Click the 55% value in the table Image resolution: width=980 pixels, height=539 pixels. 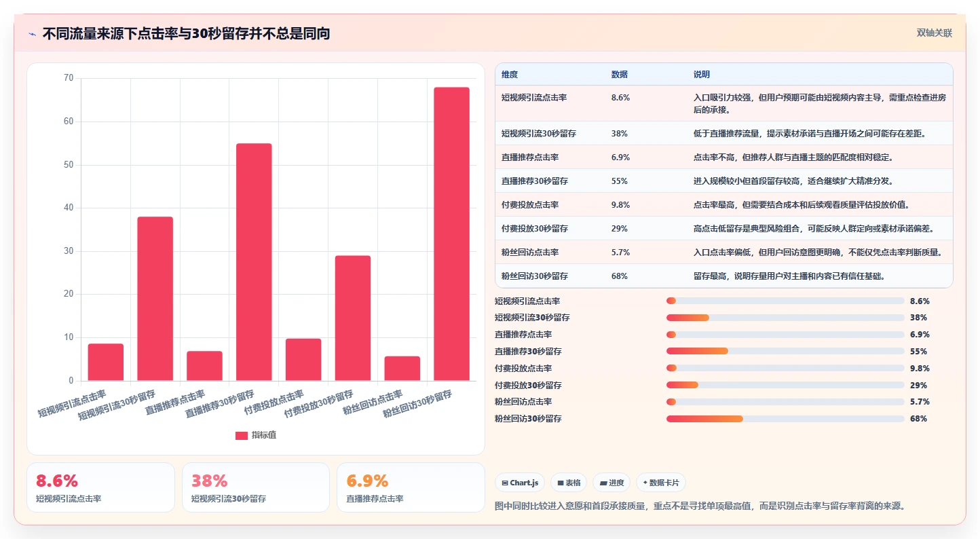[619, 181]
